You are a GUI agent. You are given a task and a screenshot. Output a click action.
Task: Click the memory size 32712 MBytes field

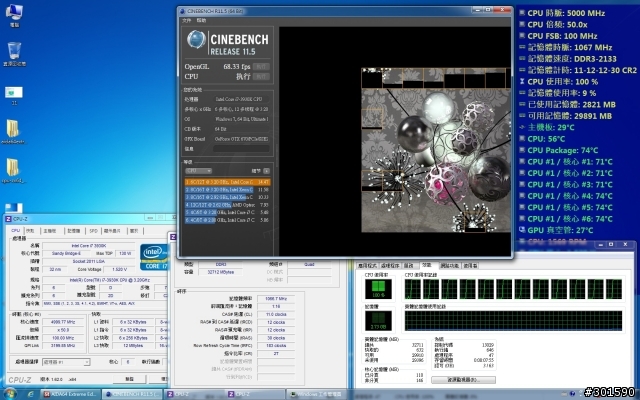221,272
